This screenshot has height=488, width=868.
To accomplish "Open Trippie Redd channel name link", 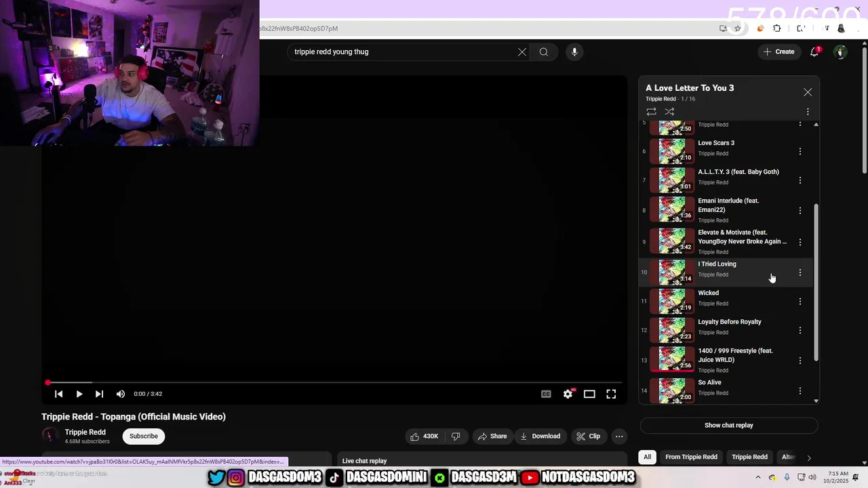I will (85, 432).
